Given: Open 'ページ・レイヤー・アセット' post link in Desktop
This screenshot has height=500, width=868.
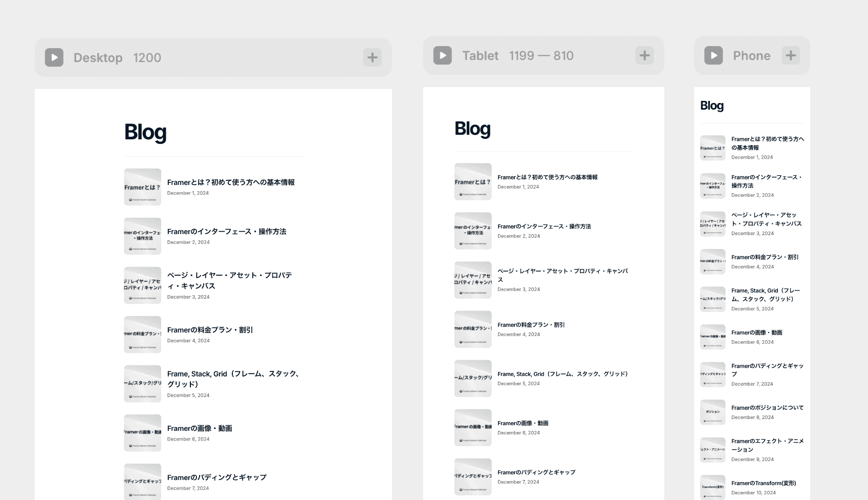Looking at the screenshot, I should click(230, 281).
